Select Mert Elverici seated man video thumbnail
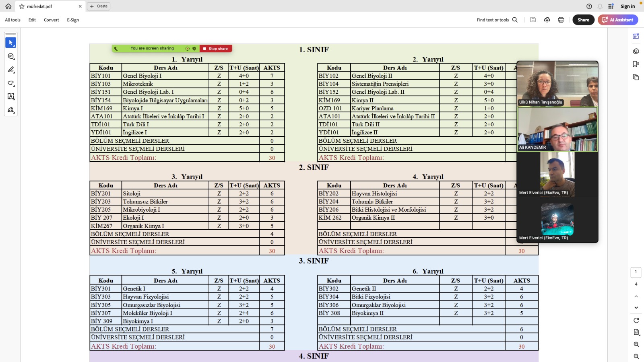 point(557,175)
